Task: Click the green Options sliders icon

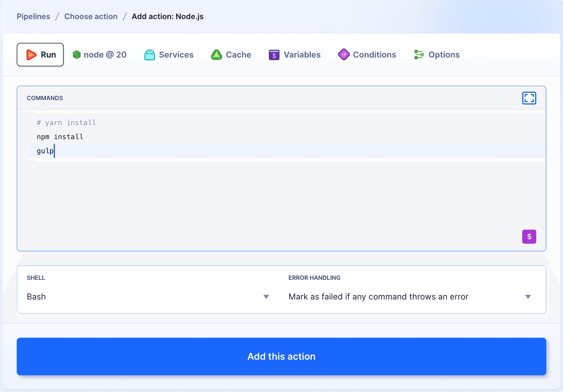Action: pyautogui.click(x=419, y=55)
